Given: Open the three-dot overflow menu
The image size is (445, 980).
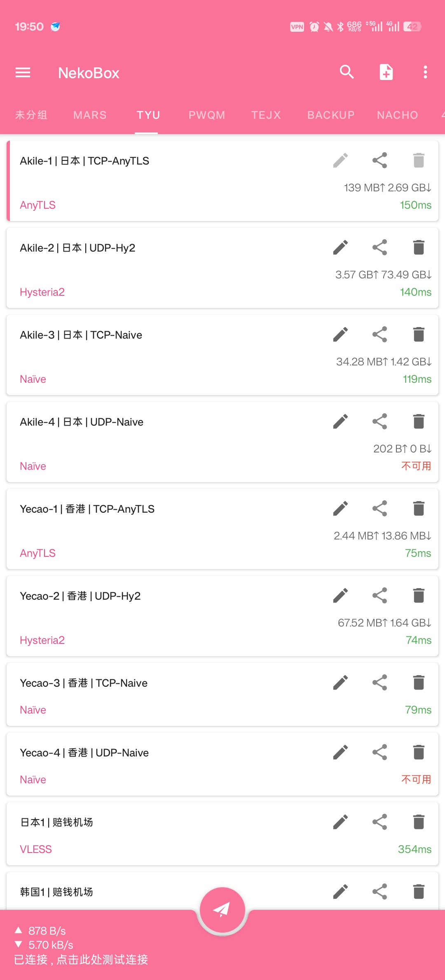Looking at the screenshot, I should pos(425,72).
